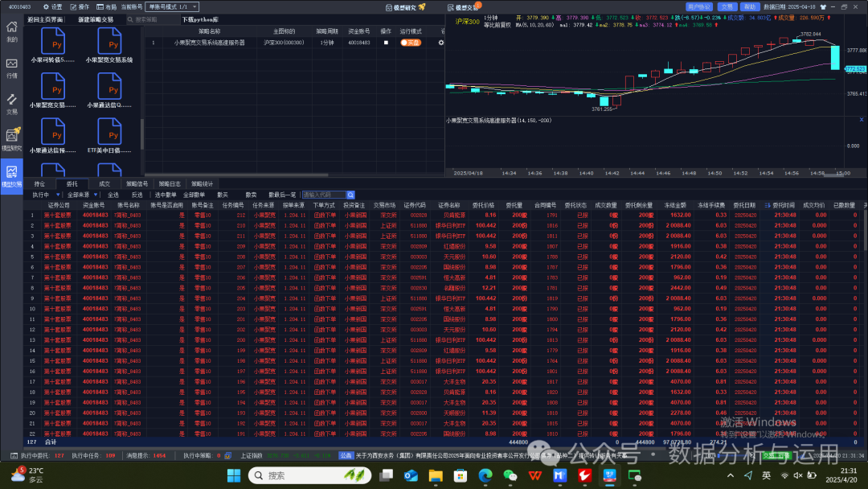Image resolution: width=868 pixels, height=489 pixels.
Task: Click the 用户协议 button
Action: coord(698,7)
